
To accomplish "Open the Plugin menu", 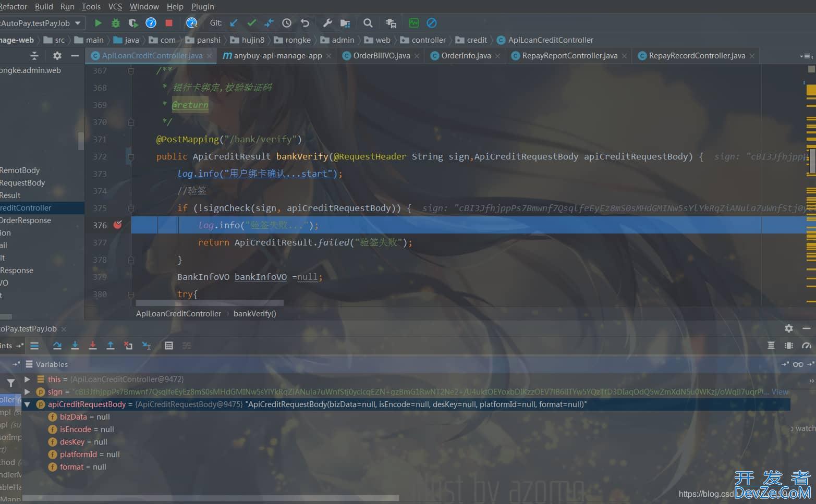I will 203,6.
